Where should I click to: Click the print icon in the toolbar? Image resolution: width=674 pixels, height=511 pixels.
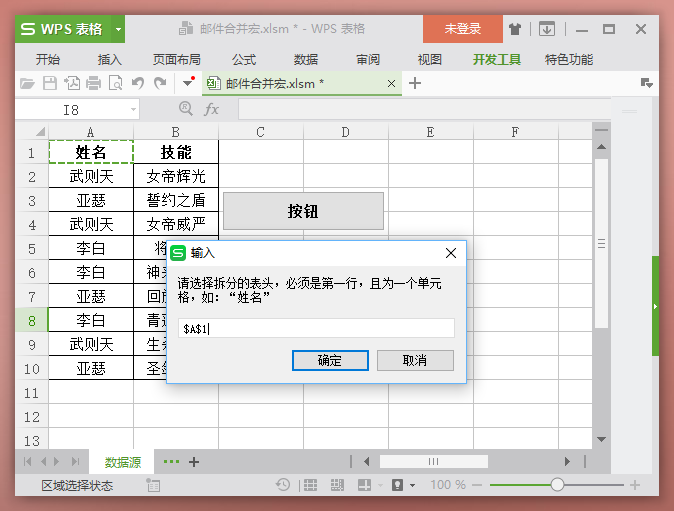tap(95, 83)
